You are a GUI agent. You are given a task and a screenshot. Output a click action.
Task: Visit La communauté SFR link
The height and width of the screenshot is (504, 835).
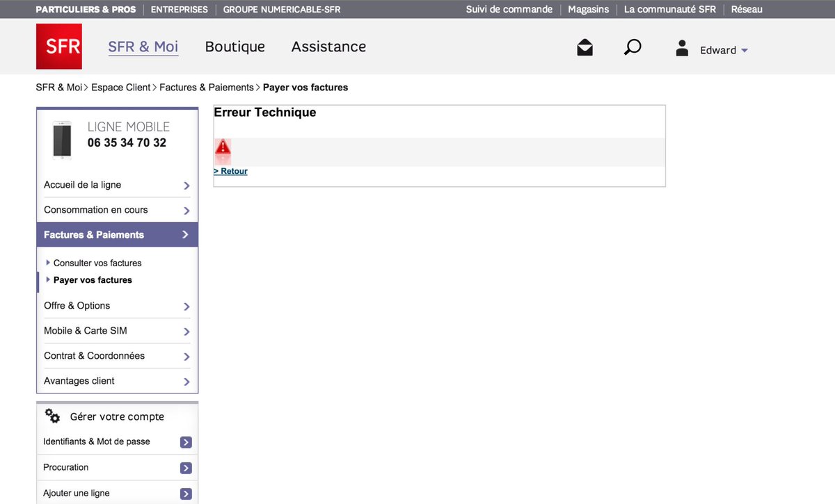click(670, 9)
